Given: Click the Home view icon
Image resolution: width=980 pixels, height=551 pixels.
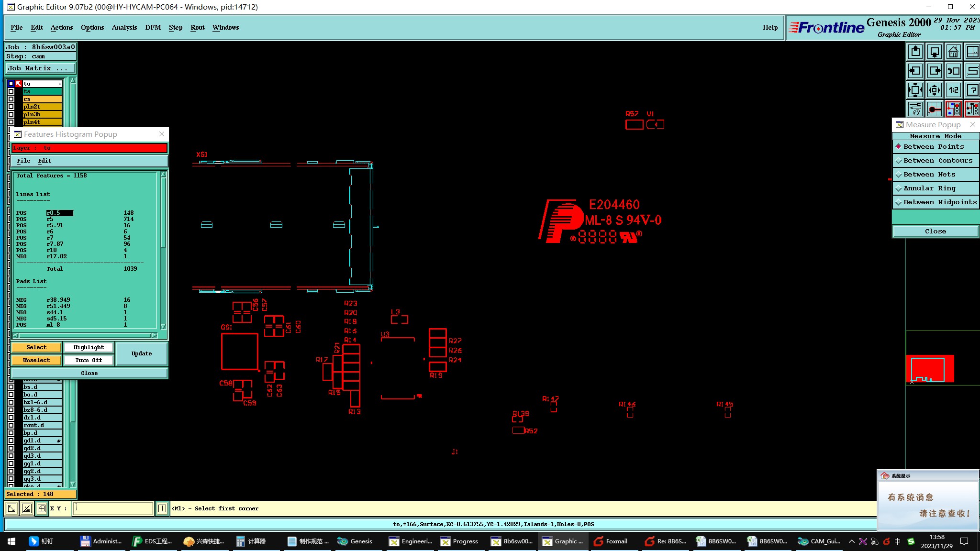Looking at the screenshot, I should click(x=953, y=52).
